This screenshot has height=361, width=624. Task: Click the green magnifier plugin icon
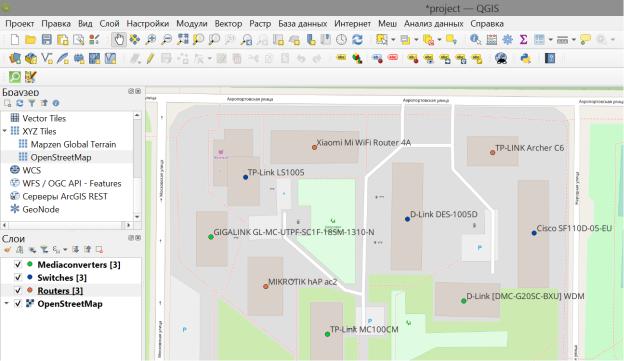tap(15, 77)
